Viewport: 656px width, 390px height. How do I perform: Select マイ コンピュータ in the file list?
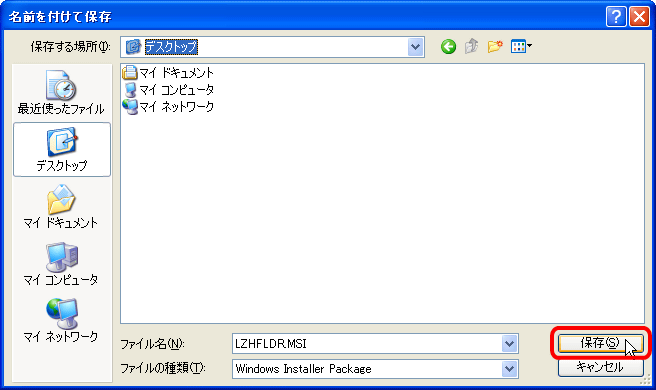tap(168, 90)
